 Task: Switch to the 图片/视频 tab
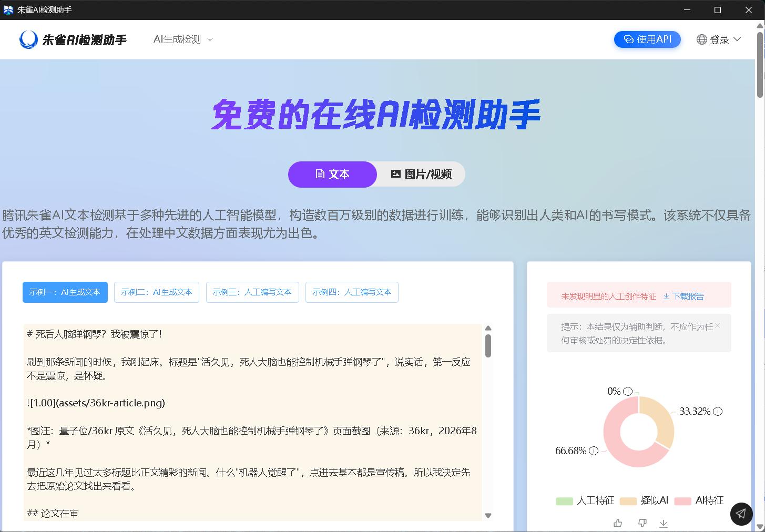tap(421, 174)
